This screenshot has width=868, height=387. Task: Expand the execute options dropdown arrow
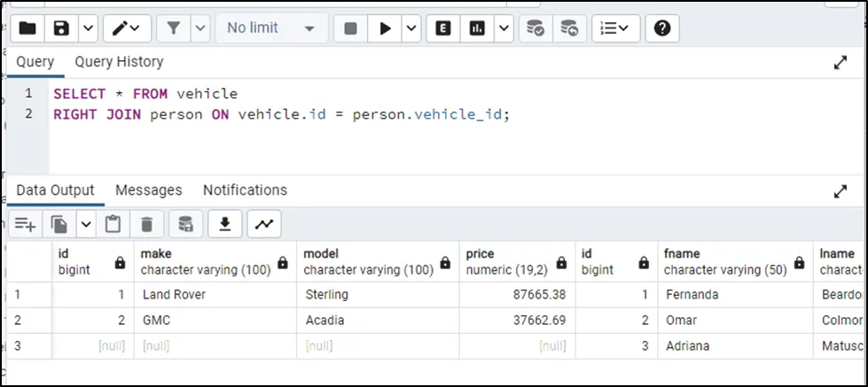(411, 28)
